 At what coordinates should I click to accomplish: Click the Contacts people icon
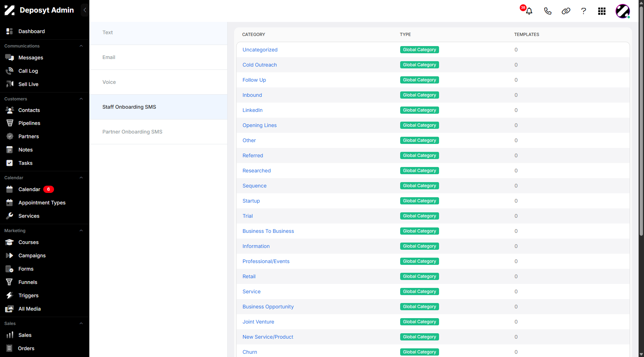point(10,110)
